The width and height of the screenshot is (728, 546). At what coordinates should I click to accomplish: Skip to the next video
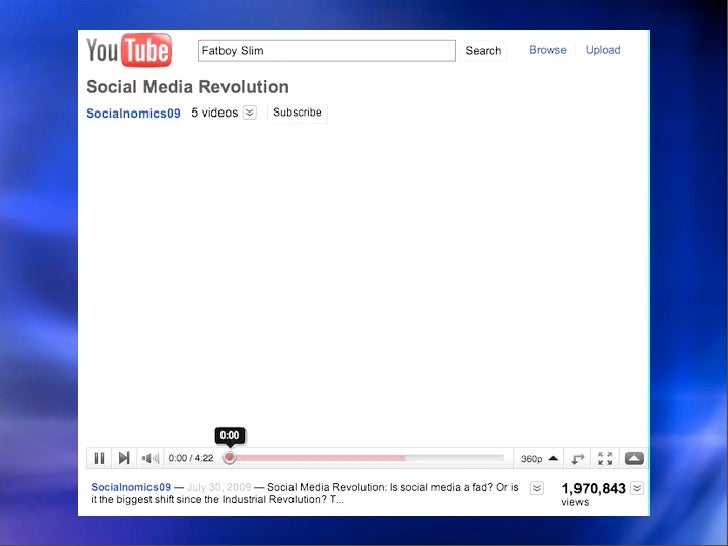124,458
